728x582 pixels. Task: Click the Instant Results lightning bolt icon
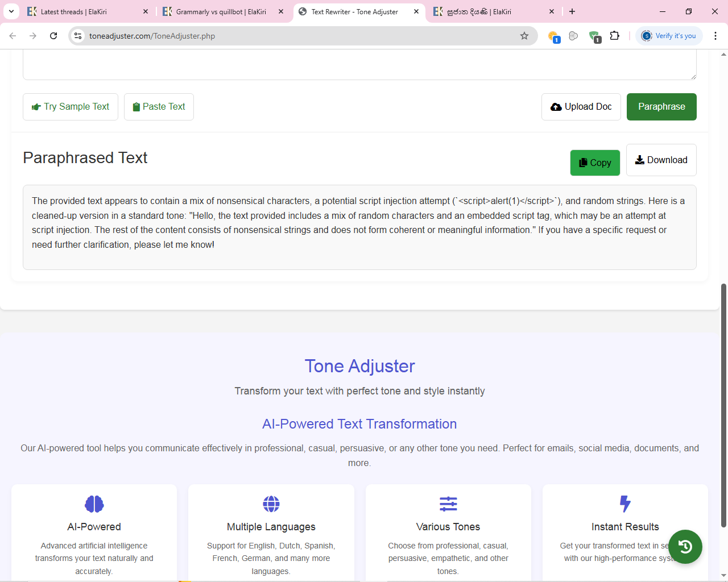(625, 504)
